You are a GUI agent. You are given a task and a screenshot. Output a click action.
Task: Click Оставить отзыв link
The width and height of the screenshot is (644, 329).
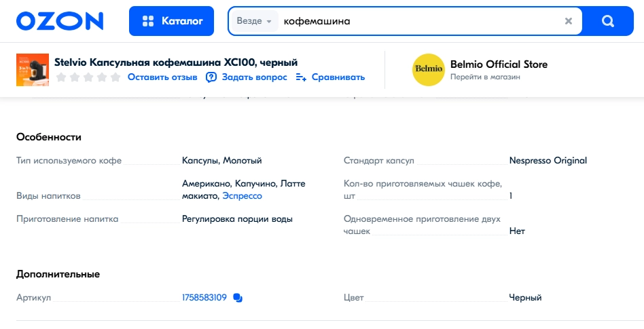(x=162, y=77)
